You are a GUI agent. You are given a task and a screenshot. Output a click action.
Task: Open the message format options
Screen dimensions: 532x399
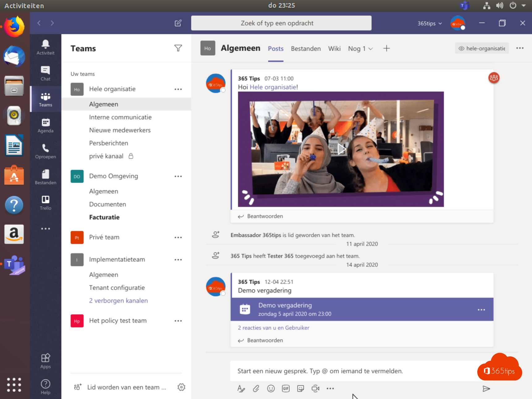[241, 388]
